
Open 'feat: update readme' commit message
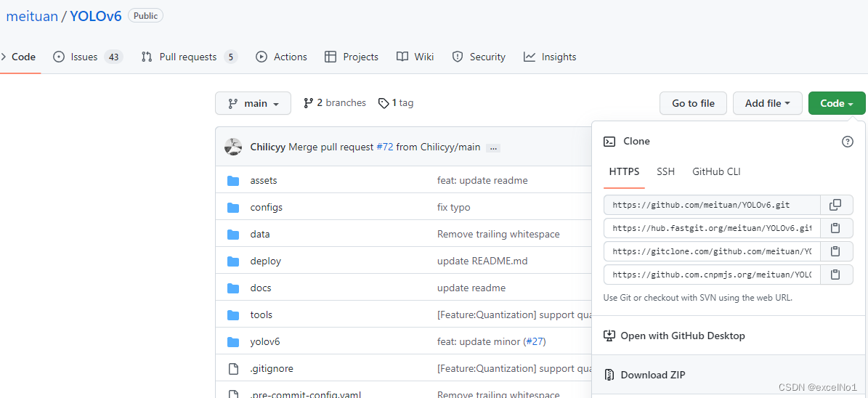point(482,180)
